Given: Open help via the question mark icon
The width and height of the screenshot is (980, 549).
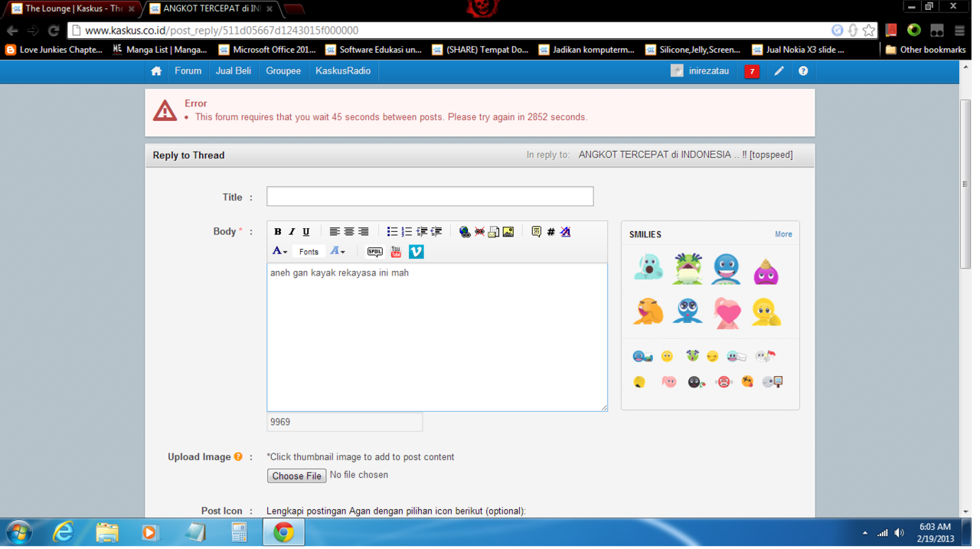Looking at the screenshot, I should [803, 71].
